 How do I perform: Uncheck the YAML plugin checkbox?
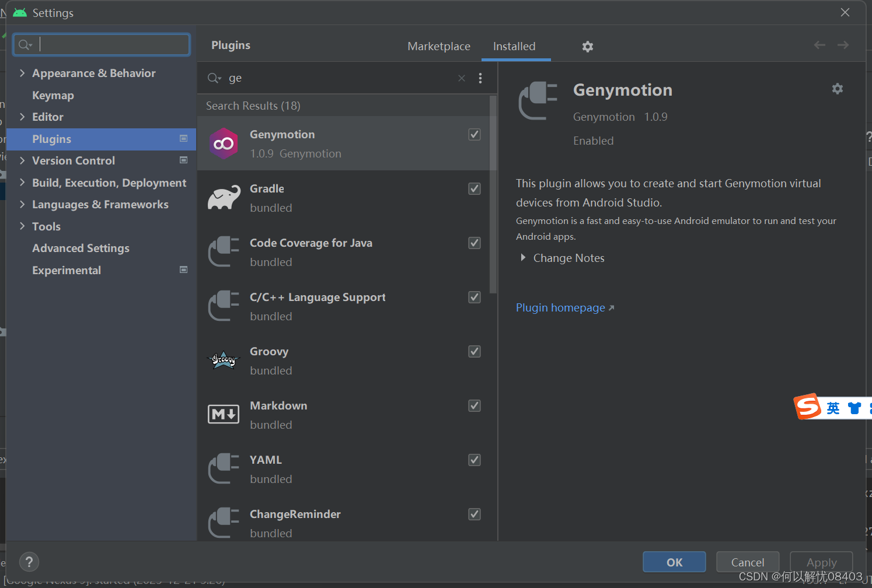point(475,460)
